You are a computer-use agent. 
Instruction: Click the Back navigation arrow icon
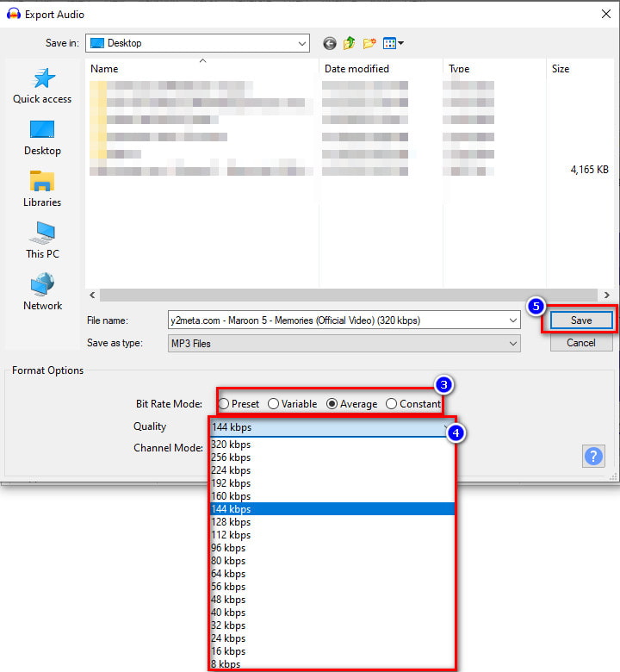330,43
